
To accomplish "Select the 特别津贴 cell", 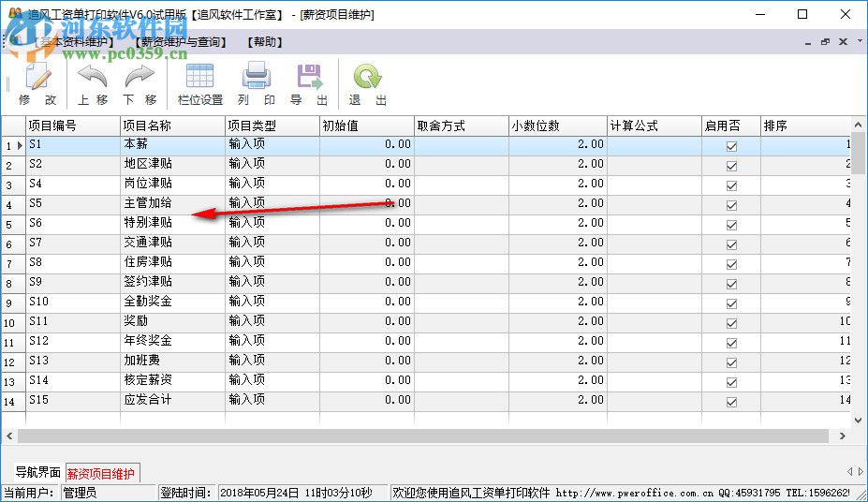I will [172, 223].
